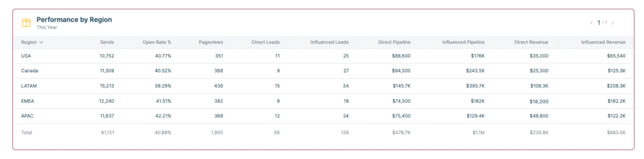Select the LATAM region row
This screenshot has height=159, width=644.
323,86
